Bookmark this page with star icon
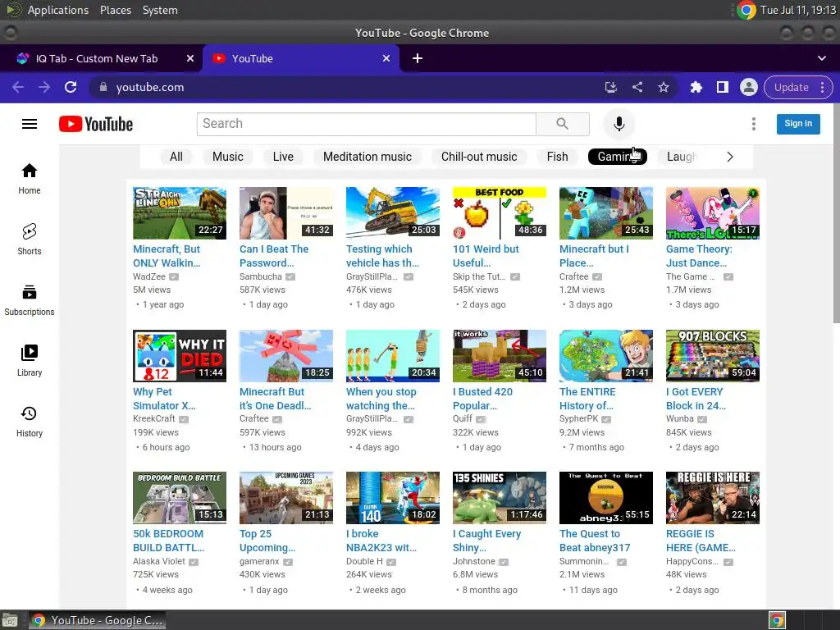 click(x=664, y=87)
